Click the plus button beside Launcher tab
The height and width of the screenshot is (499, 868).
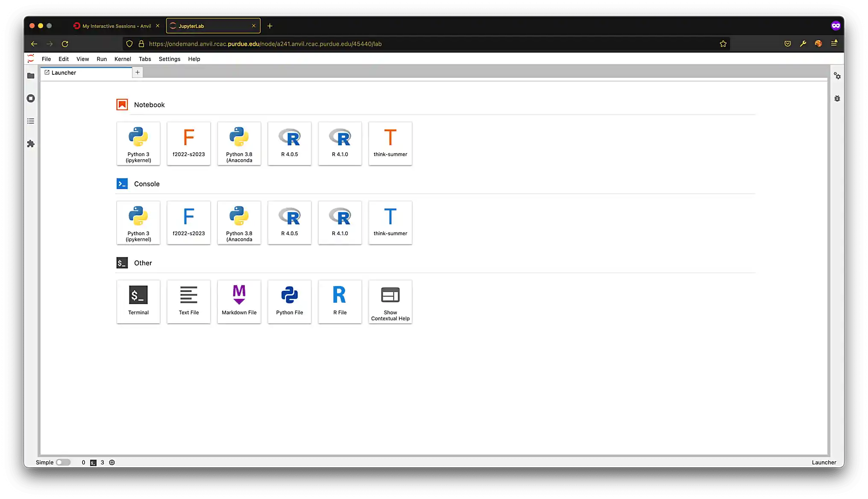click(138, 72)
